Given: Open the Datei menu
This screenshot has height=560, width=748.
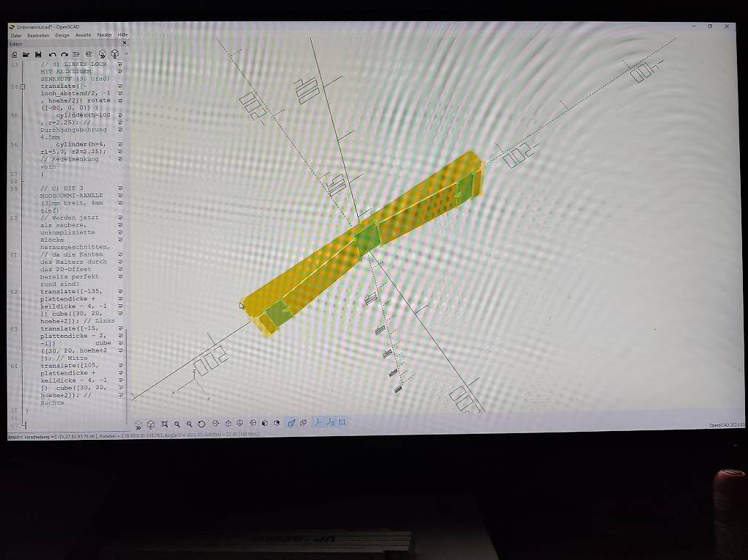Looking at the screenshot, I should tap(16, 35).
